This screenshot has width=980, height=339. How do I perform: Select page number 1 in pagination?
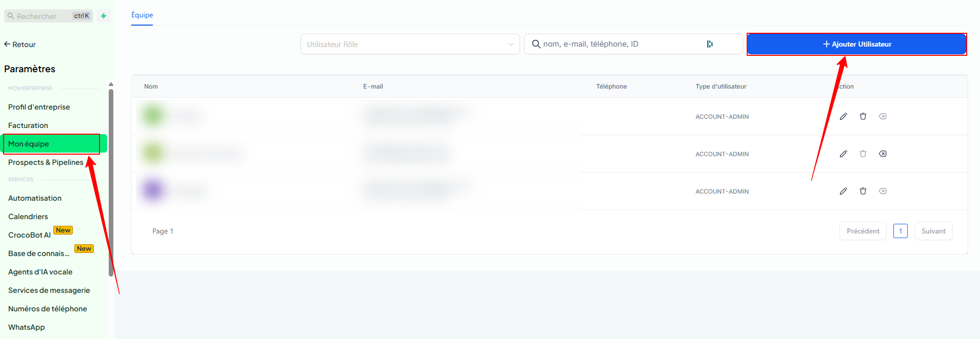tap(900, 231)
